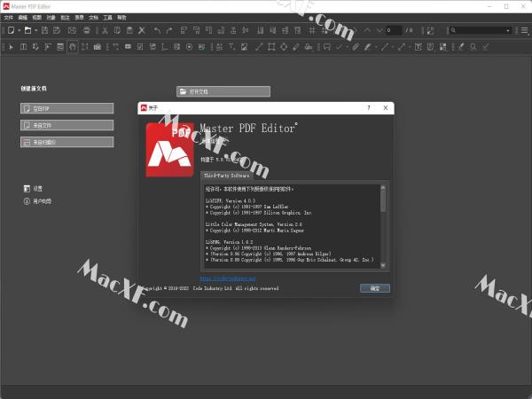Select the Ellipse drawing tool
532x399 pixels.
[284, 47]
